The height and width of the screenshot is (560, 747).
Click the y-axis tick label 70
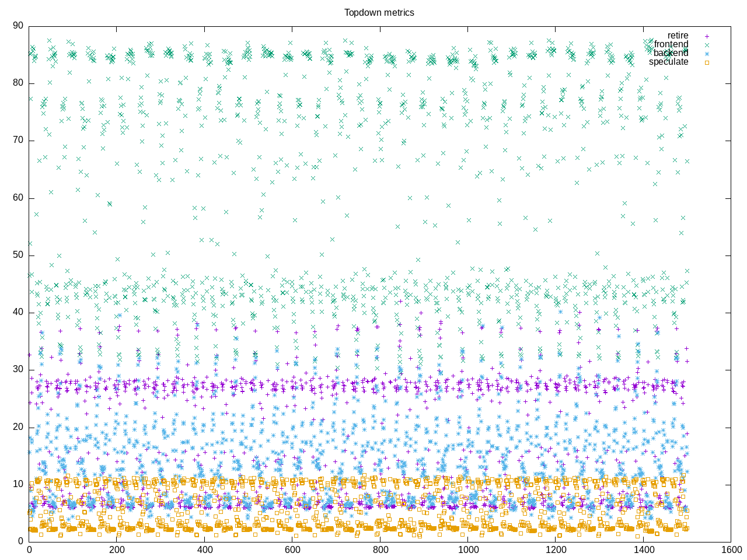(18, 140)
